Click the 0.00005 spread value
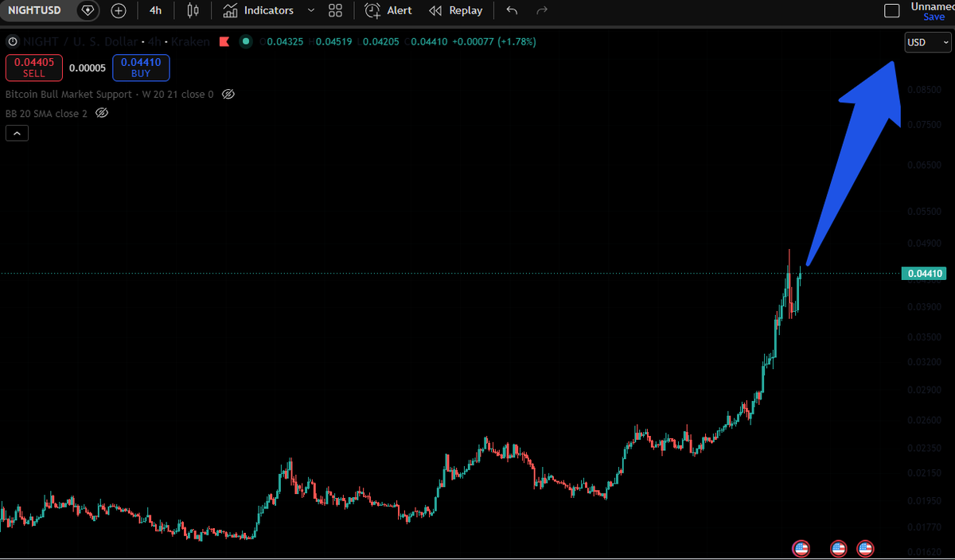Screen dimensions: 955x560 click(88, 68)
